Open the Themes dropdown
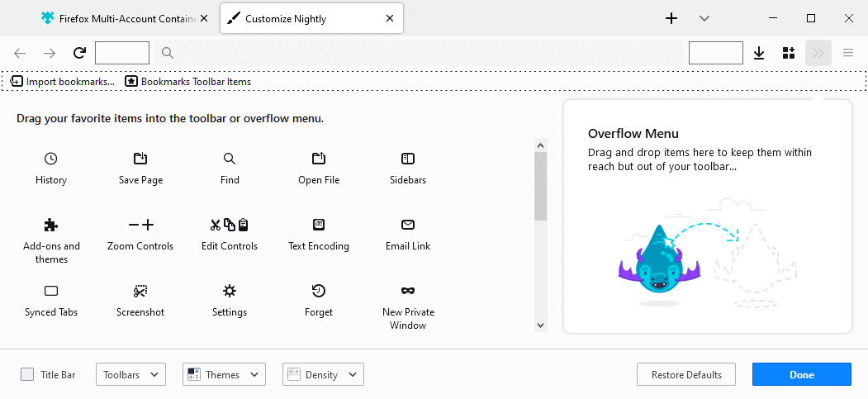868x399 pixels. pos(224,375)
